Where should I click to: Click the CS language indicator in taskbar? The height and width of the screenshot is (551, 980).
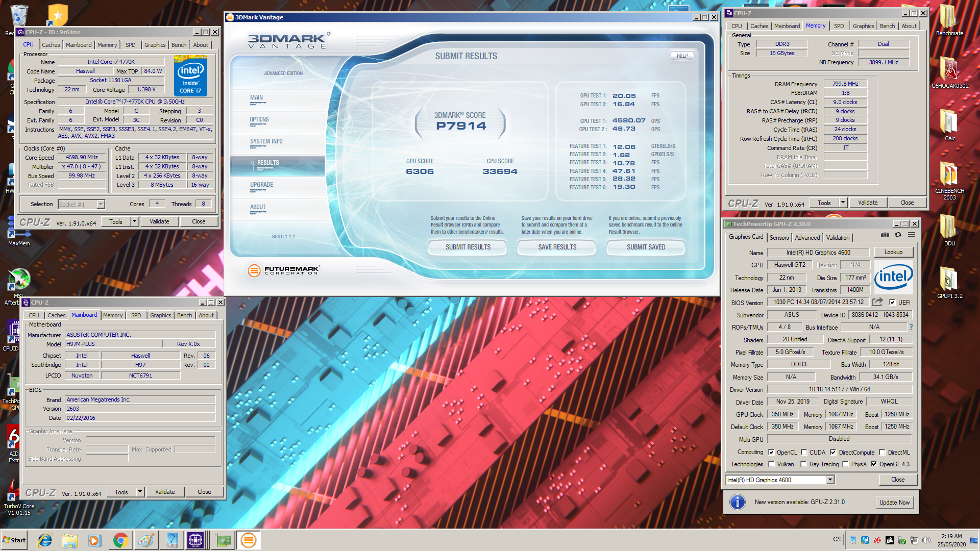click(837, 539)
